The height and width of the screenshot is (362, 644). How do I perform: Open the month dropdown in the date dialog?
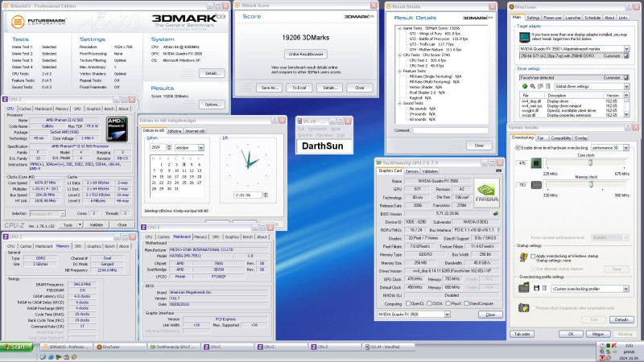(x=200, y=147)
